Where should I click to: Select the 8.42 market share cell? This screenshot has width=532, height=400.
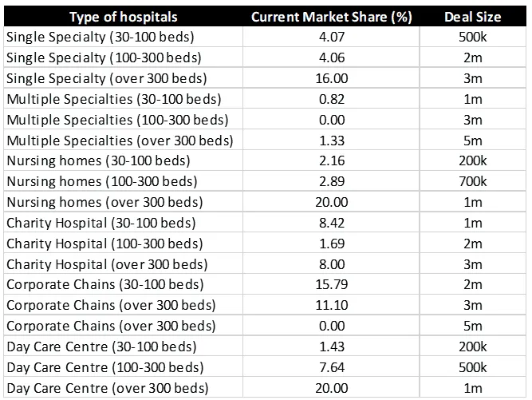pyautogui.click(x=331, y=223)
